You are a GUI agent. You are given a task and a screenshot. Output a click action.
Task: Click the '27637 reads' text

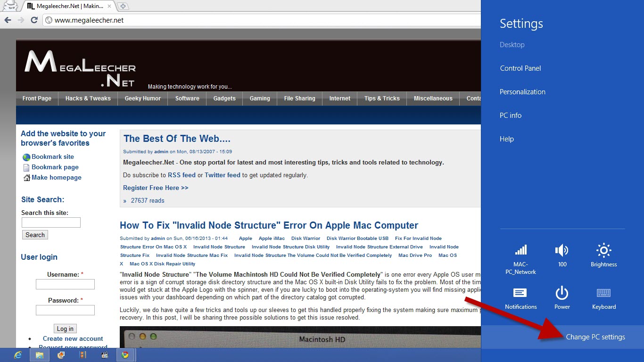point(148,200)
